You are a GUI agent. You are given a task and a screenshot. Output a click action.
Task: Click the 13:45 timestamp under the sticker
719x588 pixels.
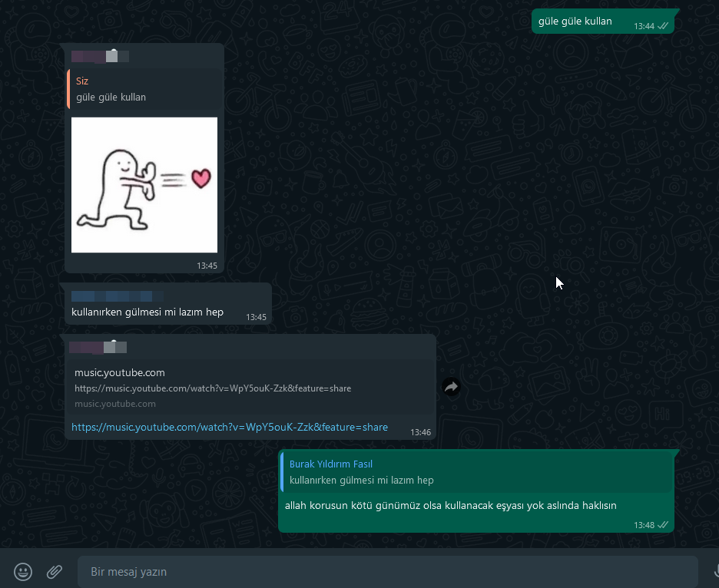tap(207, 266)
